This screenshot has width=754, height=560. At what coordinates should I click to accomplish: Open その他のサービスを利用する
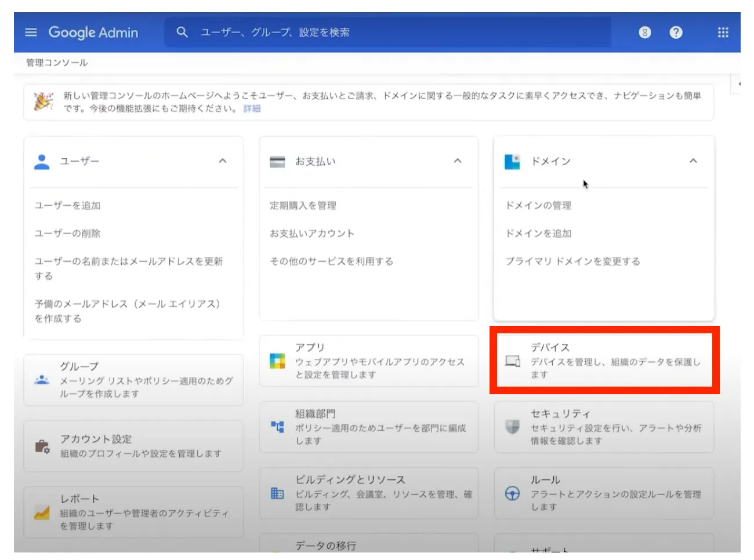click(x=331, y=261)
